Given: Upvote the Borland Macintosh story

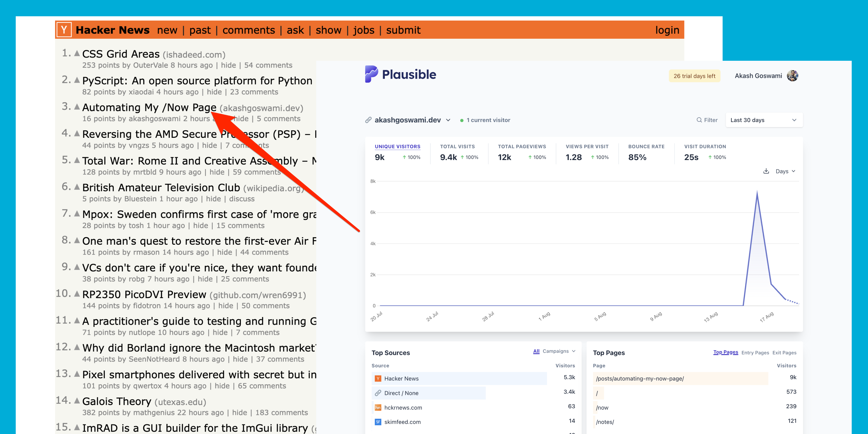Looking at the screenshot, I should pyautogui.click(x=77, y=347).
